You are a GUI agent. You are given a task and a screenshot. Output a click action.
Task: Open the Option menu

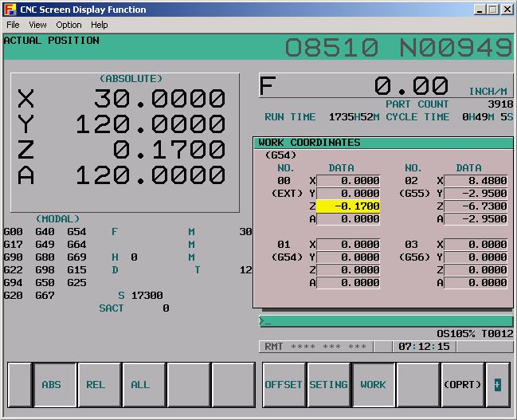69,25
